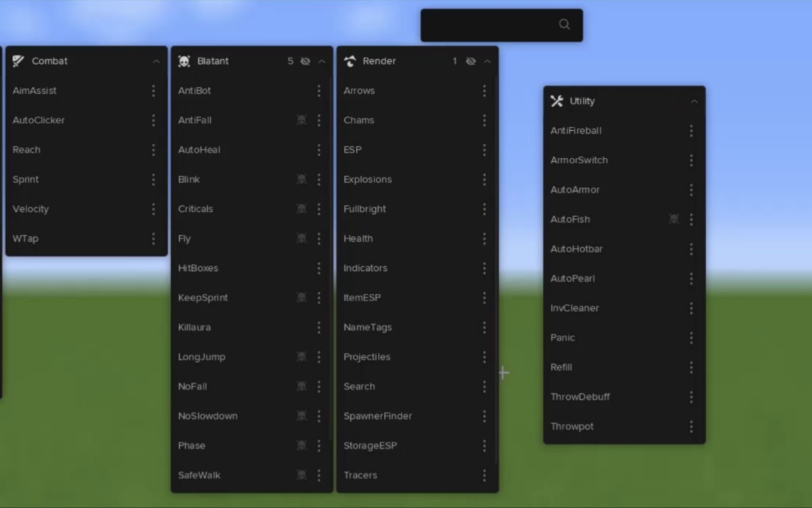Open AntiBot three-dot options
This screenshot has height=508, width=812.
point(319,90)
